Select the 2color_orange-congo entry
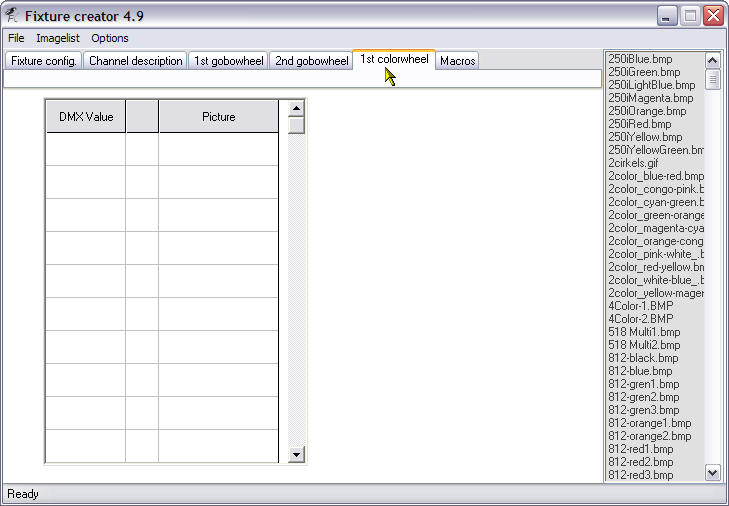Screen dimensions: 729x506 656,241
